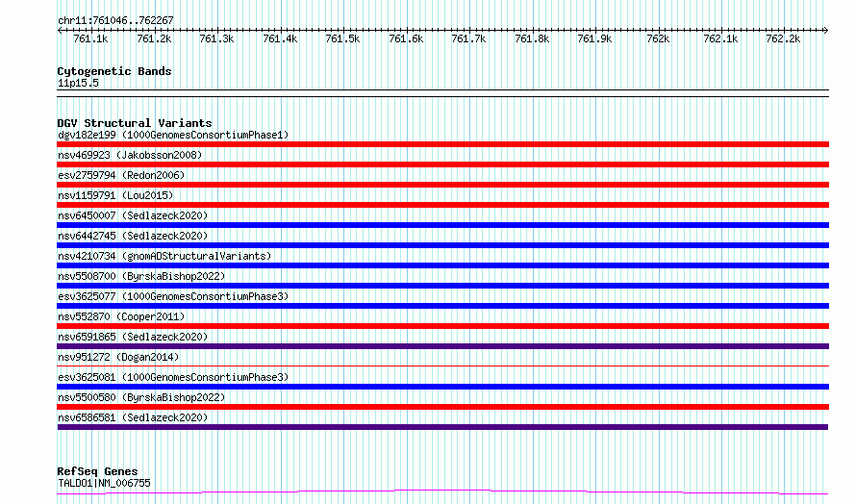Click the Cytogenetic Bands track title

click(114, 71)
